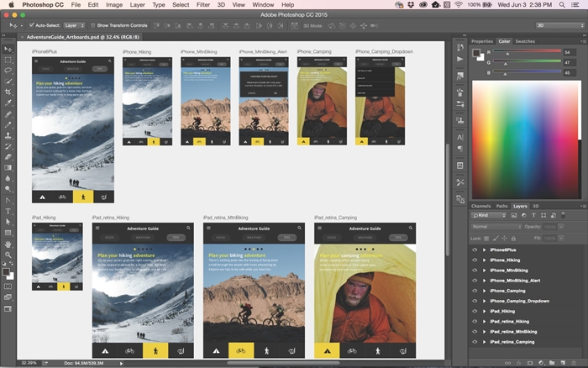Pick a color in the spectrum field
588x368 pixels.
click(x=526, y=139)
